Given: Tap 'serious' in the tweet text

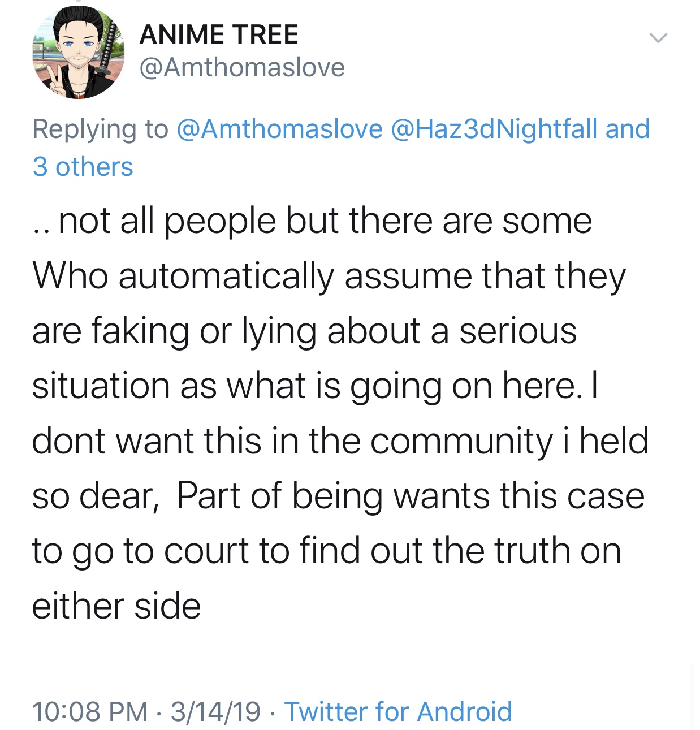Looking at the screenshot, I should (x=518, y=331).
